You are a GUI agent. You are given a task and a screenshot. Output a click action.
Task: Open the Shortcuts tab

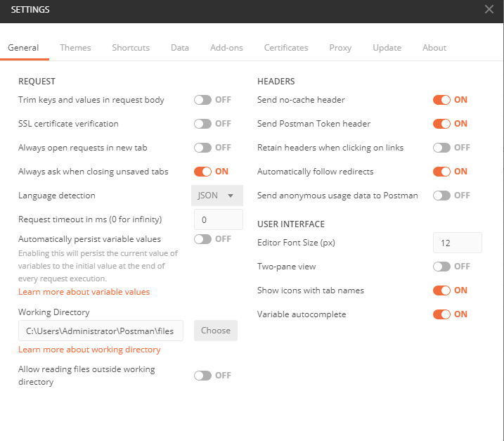coord(131,48)
